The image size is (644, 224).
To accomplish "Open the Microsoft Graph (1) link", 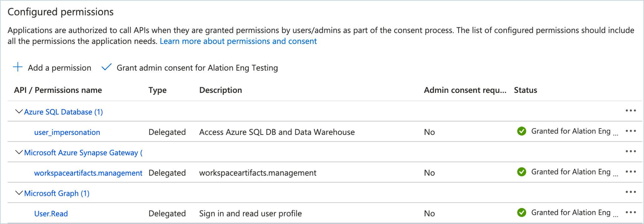I will tap(57, 194).
